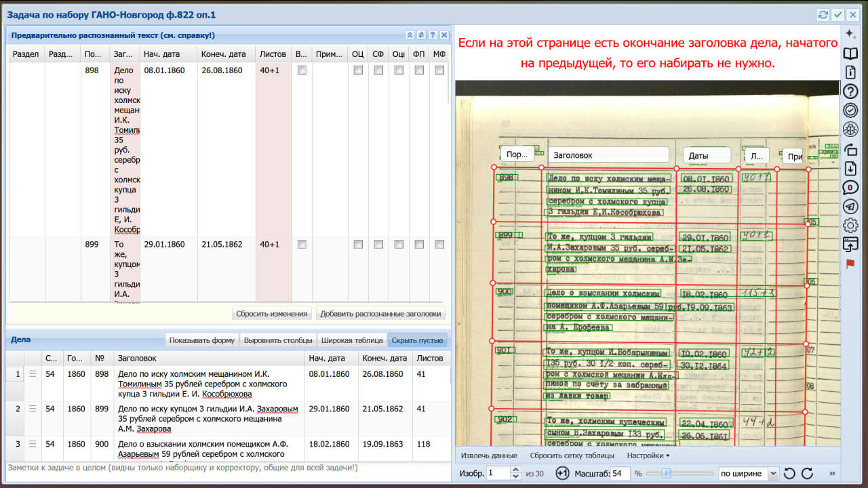
Task: Rotate image counterclockwise
Action: click(789, 473)
